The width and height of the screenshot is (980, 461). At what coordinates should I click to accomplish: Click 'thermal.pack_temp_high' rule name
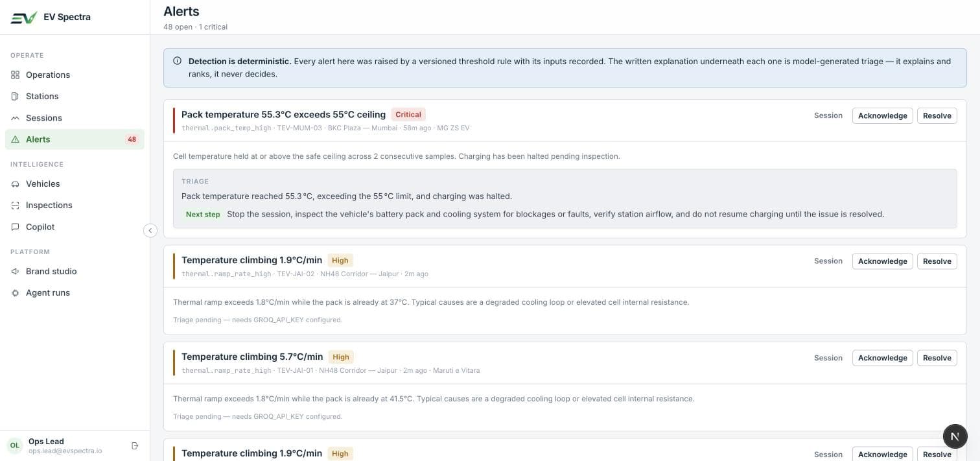226,128
